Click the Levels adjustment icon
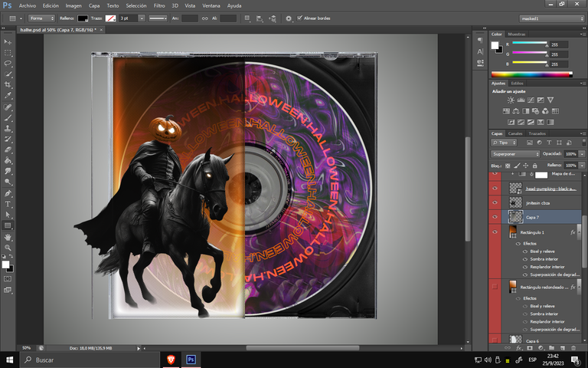Image resolution: width=588 pixels, height=368 pixels. point(521,100)
